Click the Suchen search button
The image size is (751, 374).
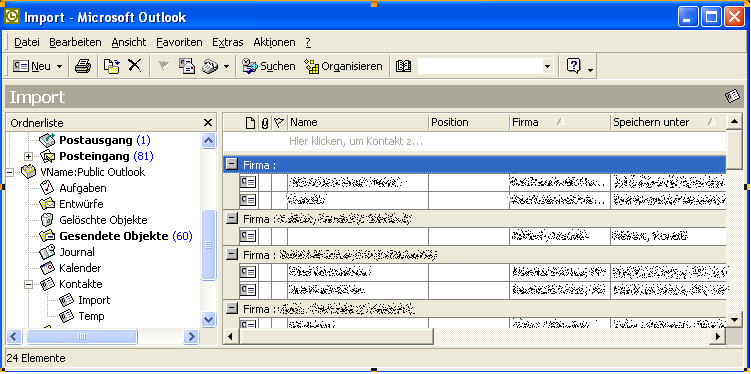click(x=268, y=66)
